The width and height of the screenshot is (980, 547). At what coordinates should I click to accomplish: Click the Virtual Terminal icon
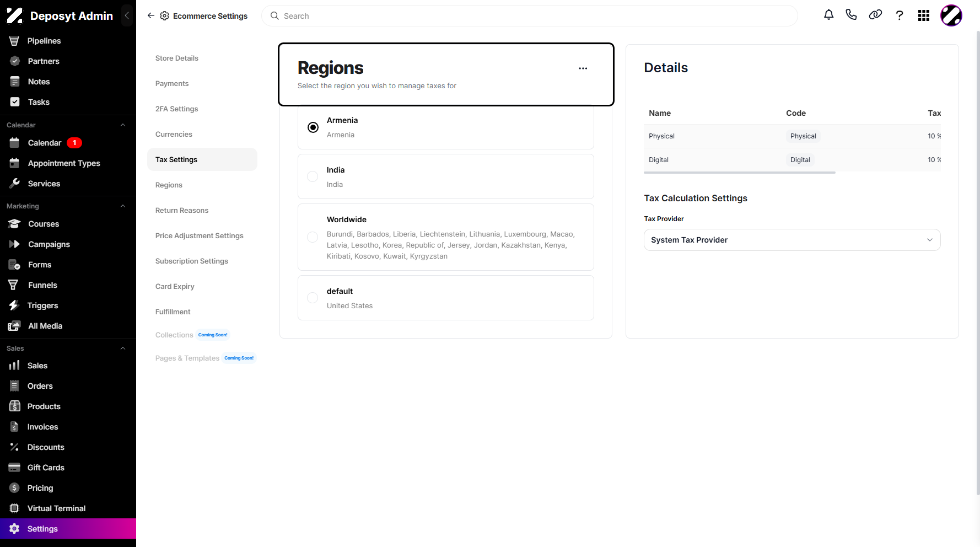pos(14,508)
